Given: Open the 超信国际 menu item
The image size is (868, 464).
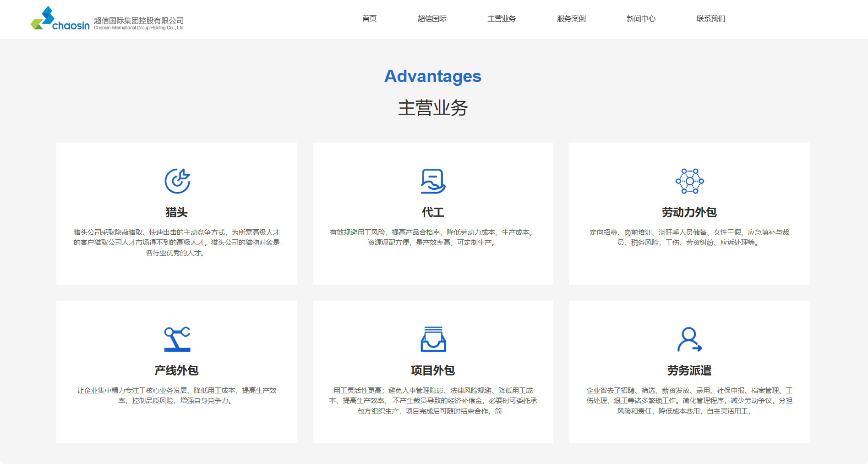Looking at the screenshot, I should pyautogui.click(x=432, y=18).
